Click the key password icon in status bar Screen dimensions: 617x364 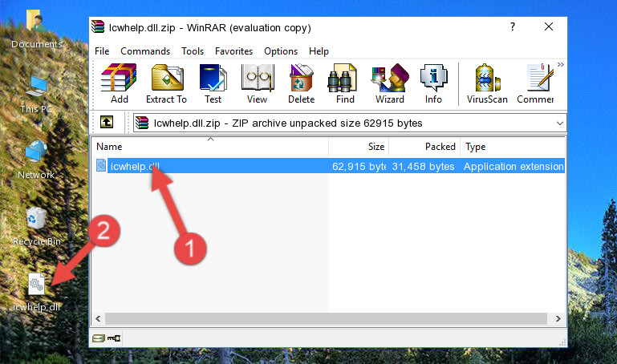click(x=114, y=338)
